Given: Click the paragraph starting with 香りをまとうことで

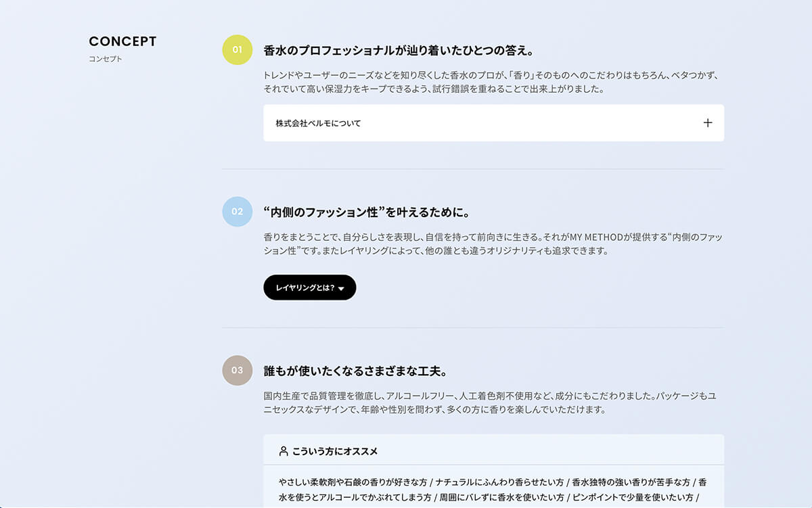Looking at the screenshot, I should click(x=490, y=244).
